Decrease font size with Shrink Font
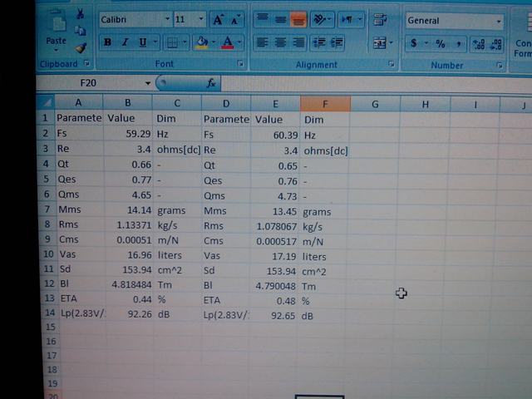This screenshot has width=532, height=399. coord(235,20)
